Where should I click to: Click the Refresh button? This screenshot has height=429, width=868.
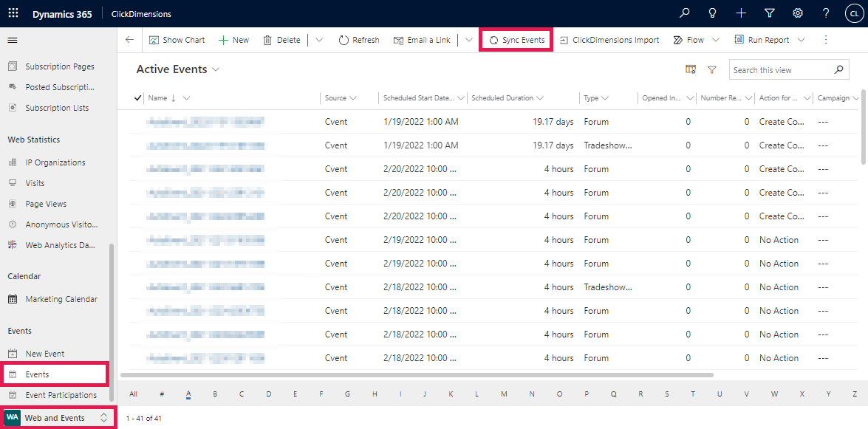(x=359, y=40)
